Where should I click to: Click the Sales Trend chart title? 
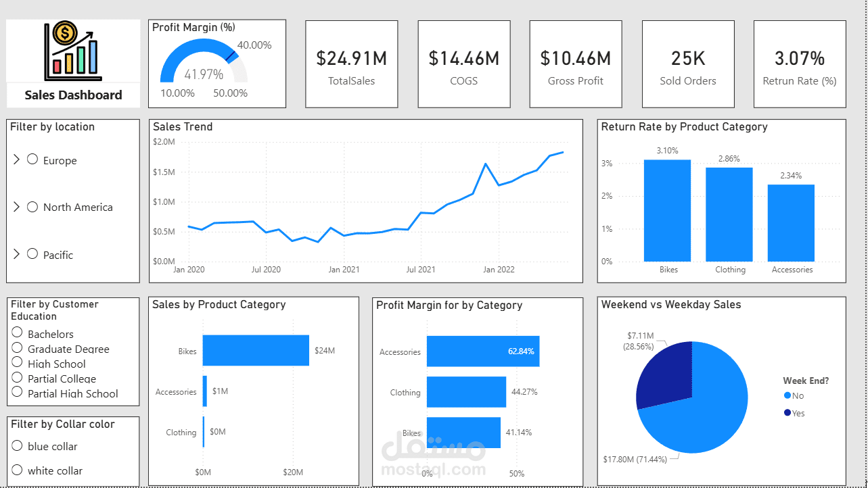(183, 126)
